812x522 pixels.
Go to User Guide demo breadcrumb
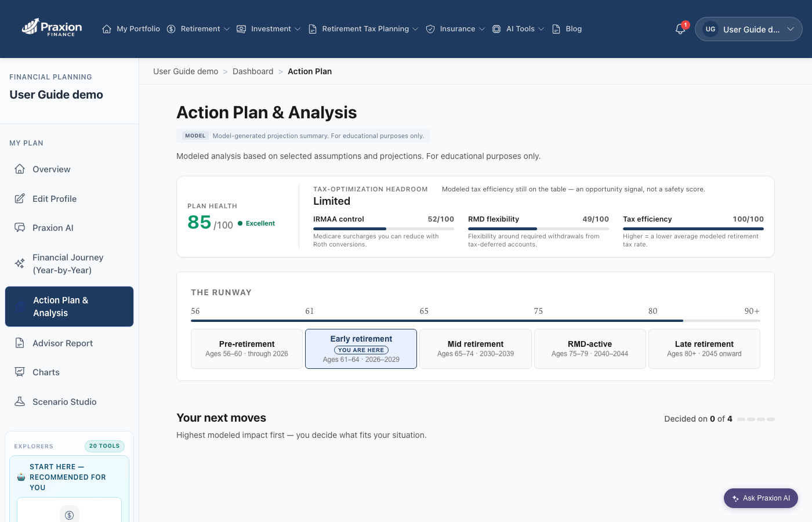(186, 71)
